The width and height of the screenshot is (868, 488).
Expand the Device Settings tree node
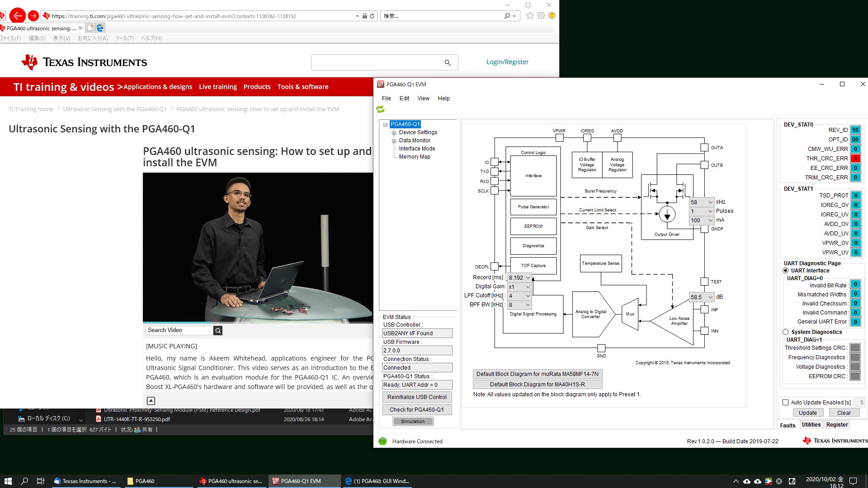click(x=394, y=133)
